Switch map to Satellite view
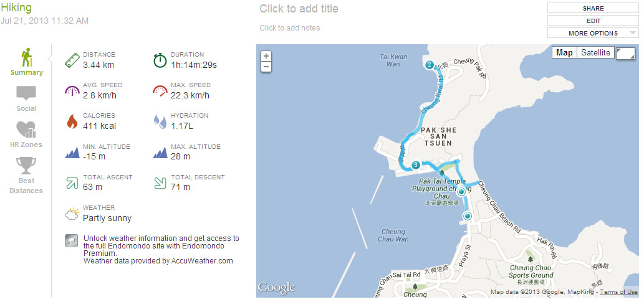Viewport: 644px width, 307px height. 595,52
